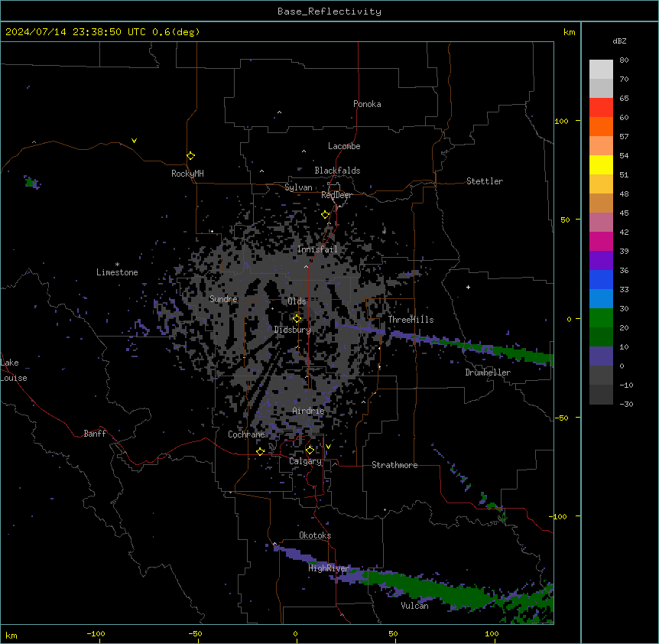
Task: Click the Limestone map label
Action: coord(117,272)
